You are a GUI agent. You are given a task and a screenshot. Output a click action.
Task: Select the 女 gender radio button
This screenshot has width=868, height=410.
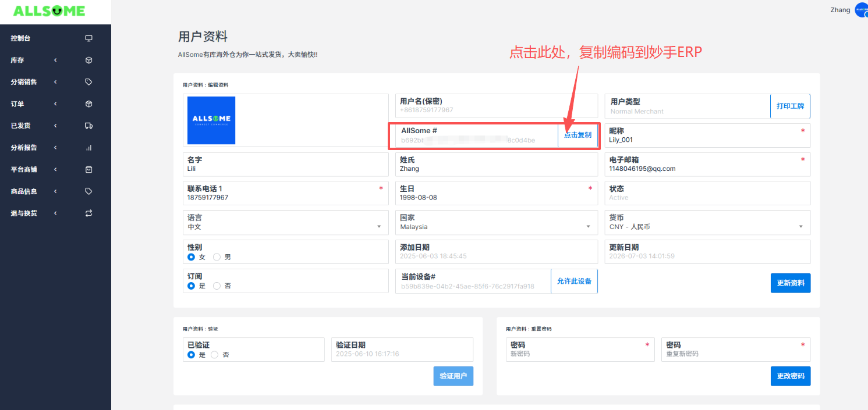tap(191, 256)
